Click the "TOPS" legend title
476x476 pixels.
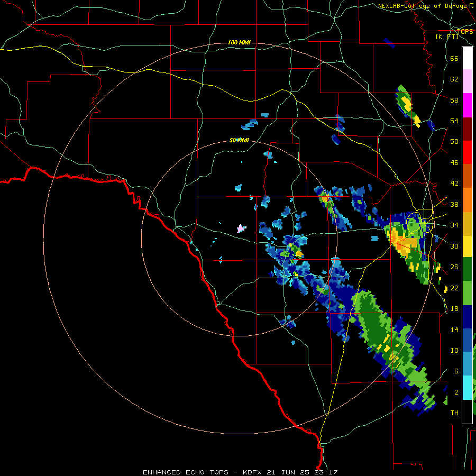coord(465,31)
